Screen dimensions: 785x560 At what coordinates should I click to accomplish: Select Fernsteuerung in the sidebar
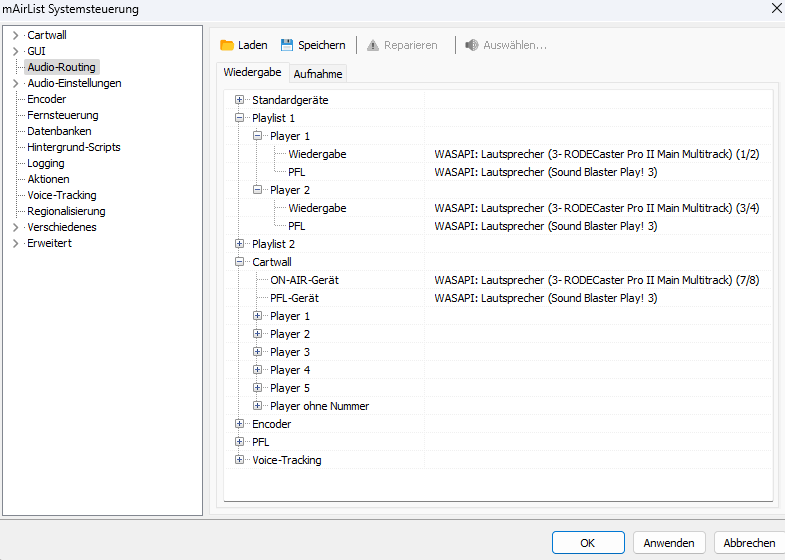coord(63,115)
